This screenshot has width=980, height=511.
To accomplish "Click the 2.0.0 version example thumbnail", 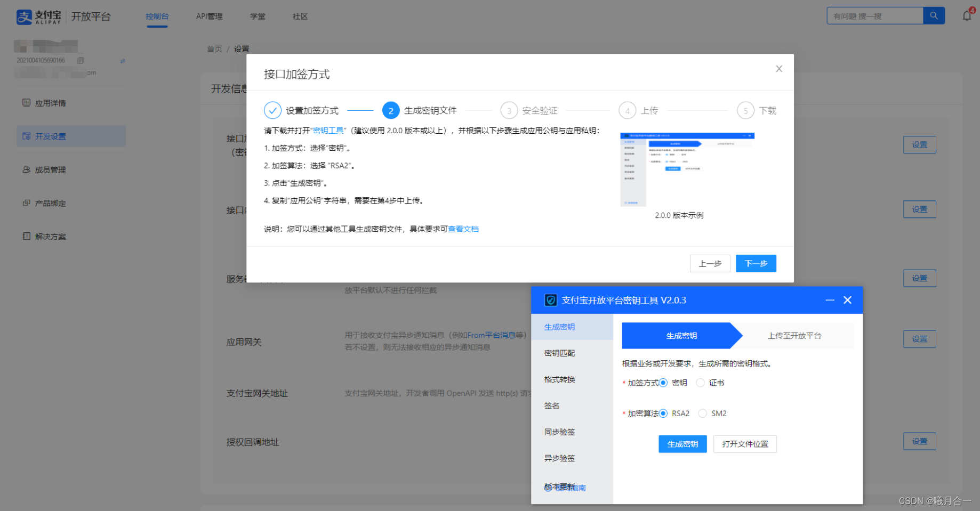I will click(687, 169).
